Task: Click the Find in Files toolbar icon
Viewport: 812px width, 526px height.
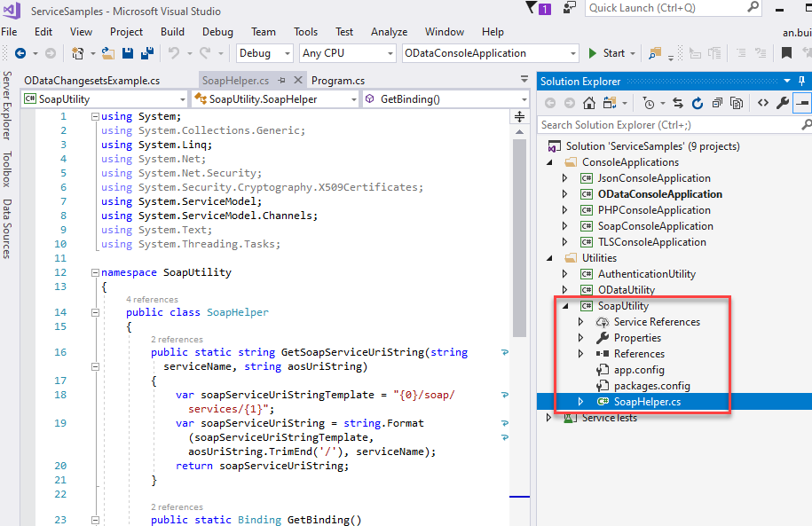Action: coord(655,53)
